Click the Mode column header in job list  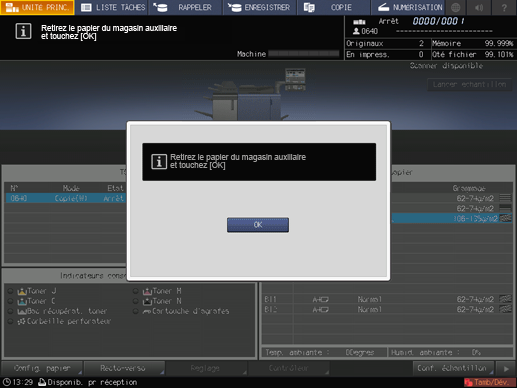[71, 188]
